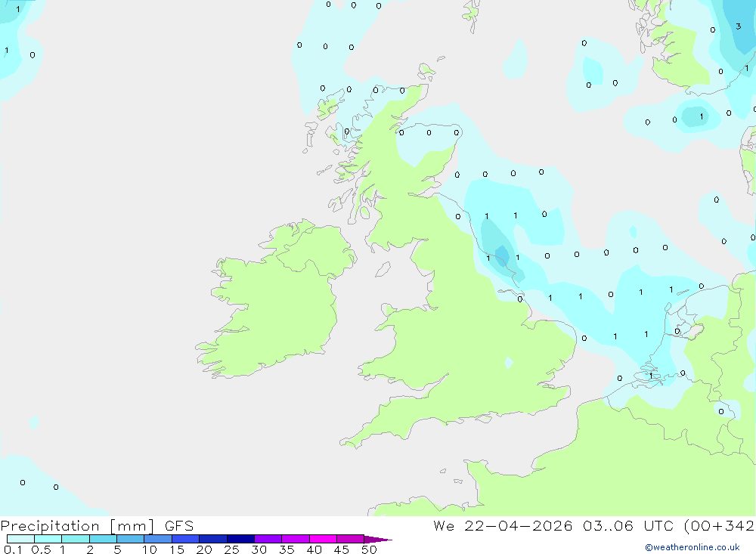This screenshot has width=756, height=554.
Task: Click the legend label "30"
Action: (259, 549)
